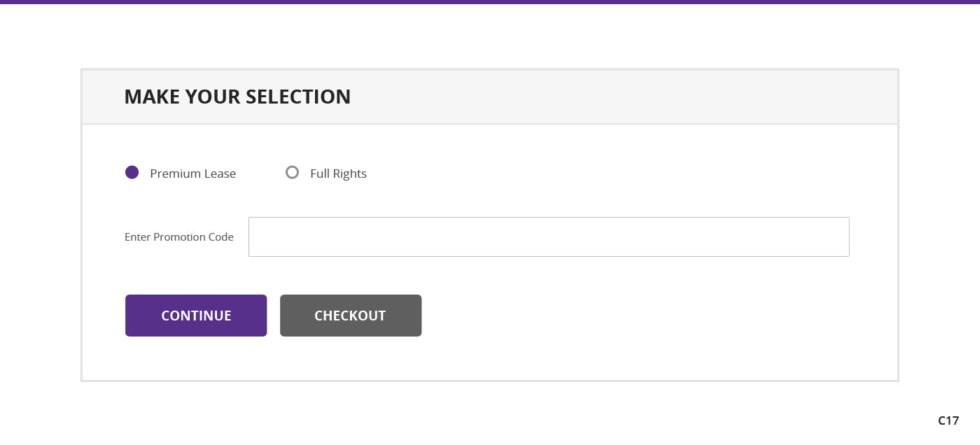Focus the promotion code input field
Screen dimensions: 980x445
[549, 236]
